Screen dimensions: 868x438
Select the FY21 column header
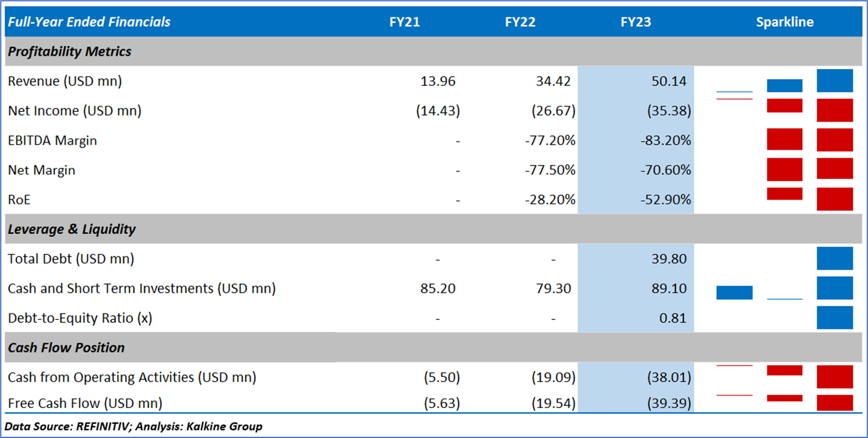pyautogui.click(x=404, y=22)
